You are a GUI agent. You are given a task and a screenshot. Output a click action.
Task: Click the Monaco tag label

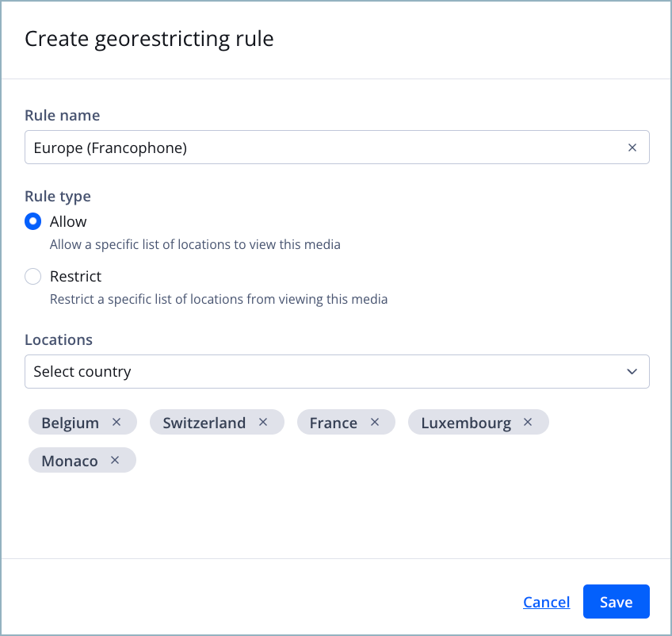(x=70, y=461)
